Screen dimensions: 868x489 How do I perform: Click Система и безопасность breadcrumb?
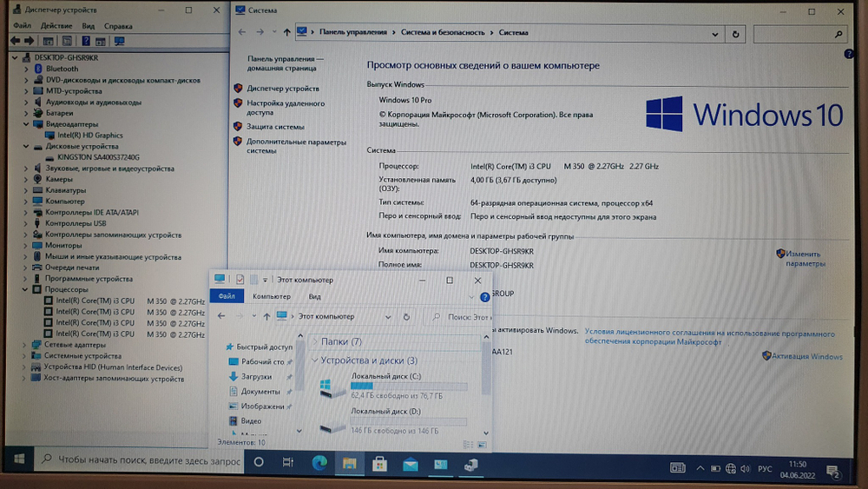point(443,32)
